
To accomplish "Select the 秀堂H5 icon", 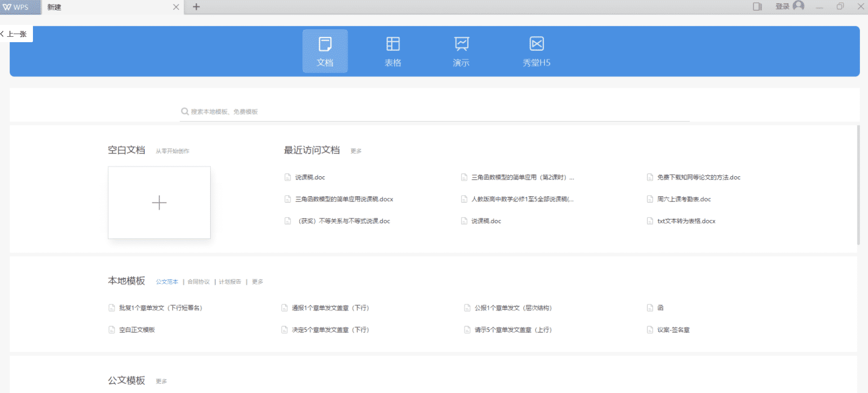I will pyautogui.click(x=536, y=51).
